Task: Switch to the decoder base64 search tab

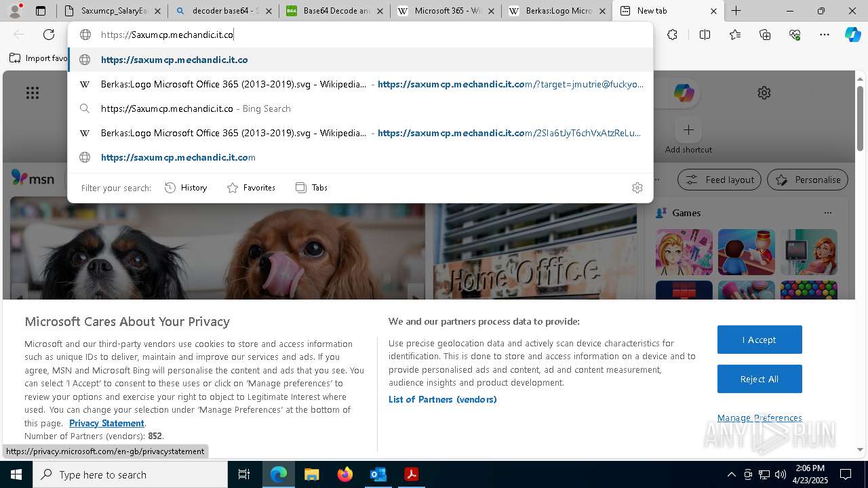Action: point(224,11)
